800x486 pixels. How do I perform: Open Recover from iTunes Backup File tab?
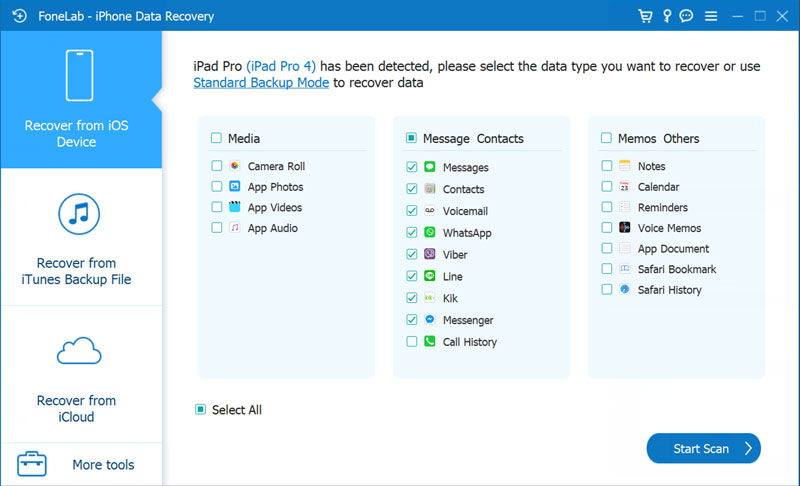point(81,237)
